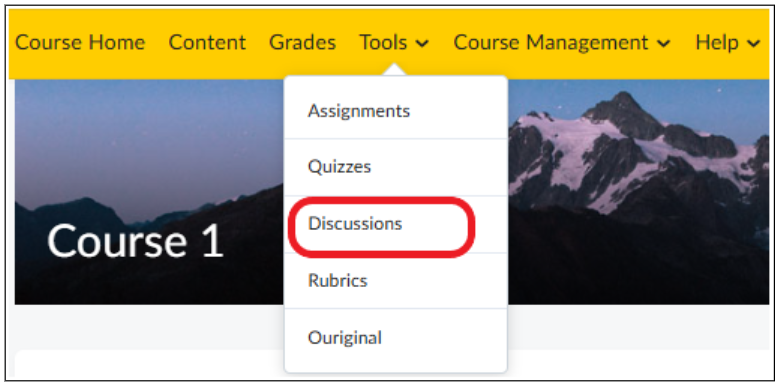Open the Course Home page
The height and width of the screenshot is (389, 783).
(80, 42)
